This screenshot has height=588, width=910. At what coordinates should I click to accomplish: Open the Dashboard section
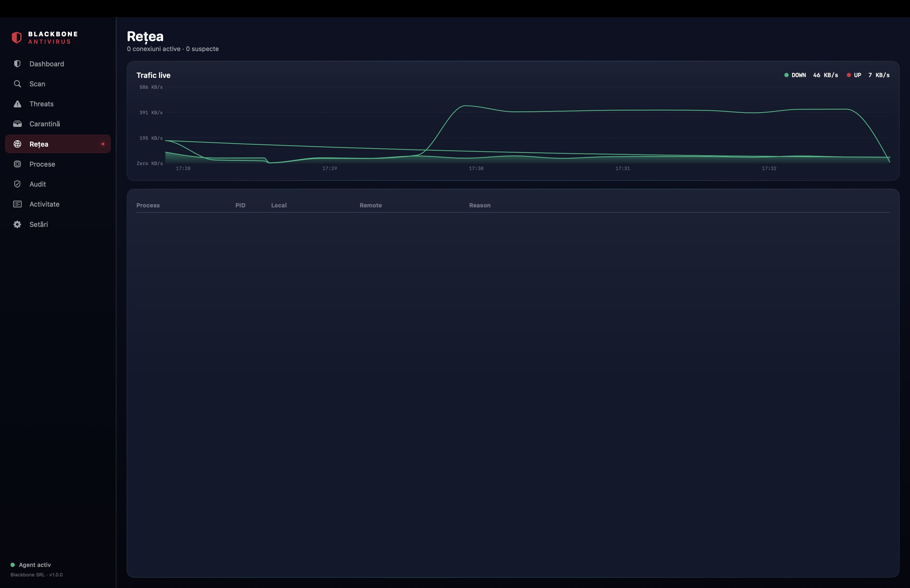pos(58,64)
